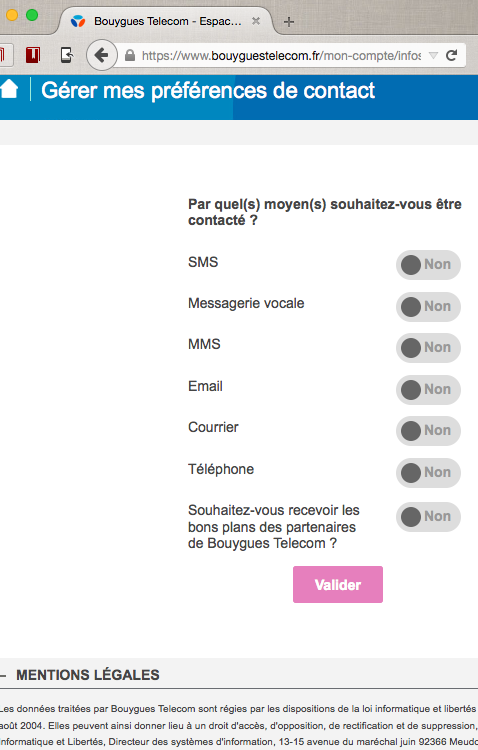This screenshot has height=750, width=478.
Task: Click the URL address field
Action: click(281, 55)
